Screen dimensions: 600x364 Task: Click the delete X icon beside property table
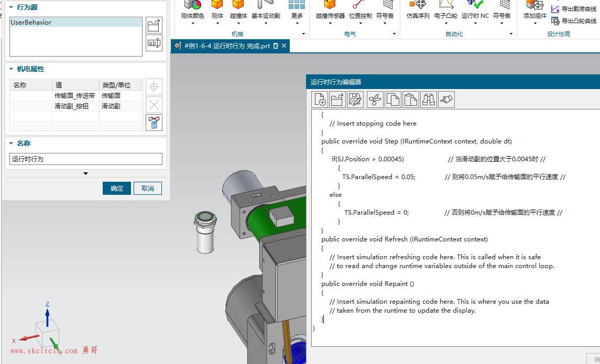click(x=154, y=104)
